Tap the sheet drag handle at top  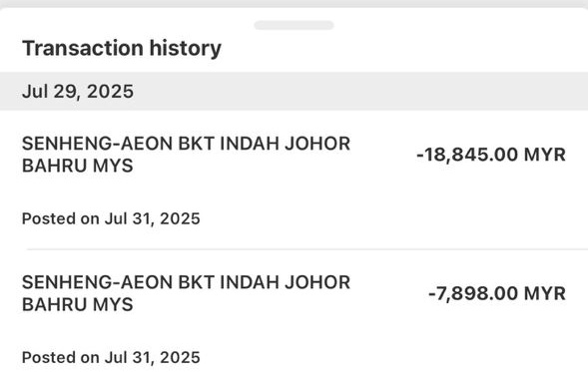(294, 25)
